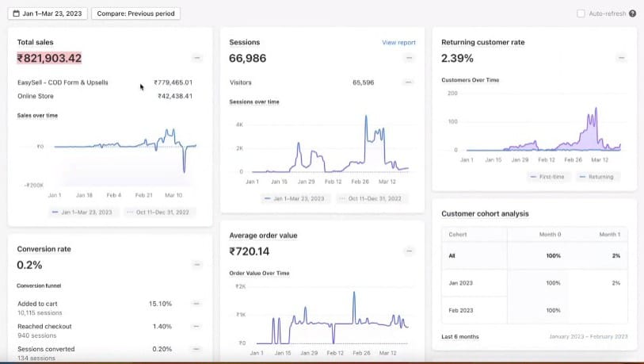Toggle the First-time legend in customers chart

coord(547,177)
